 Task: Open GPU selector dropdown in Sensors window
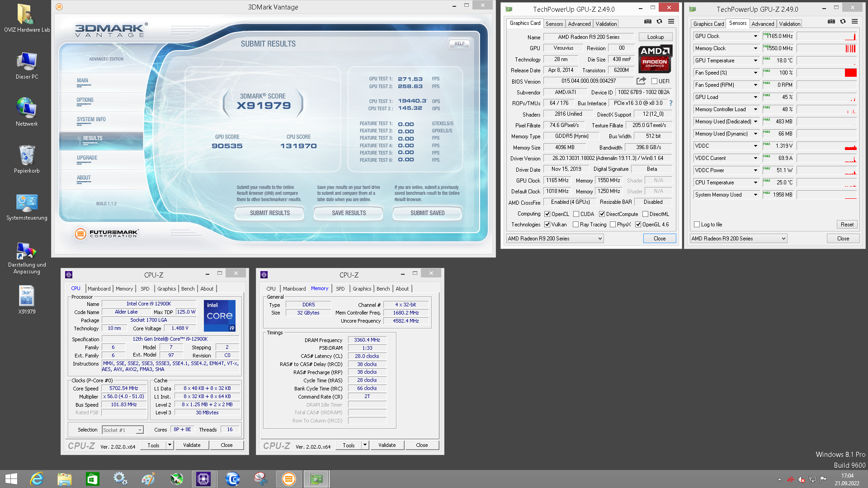click(x=739, y=239)
